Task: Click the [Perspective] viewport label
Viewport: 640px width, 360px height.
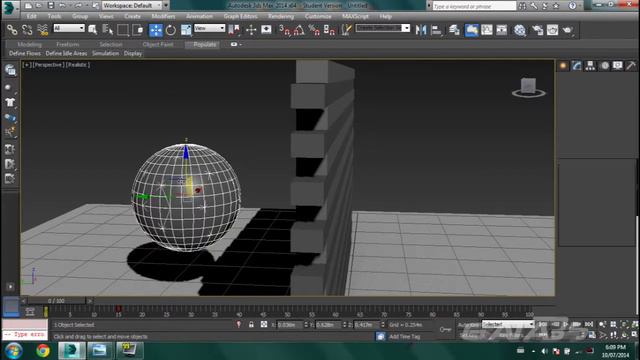Action: (x=48, y=64)
